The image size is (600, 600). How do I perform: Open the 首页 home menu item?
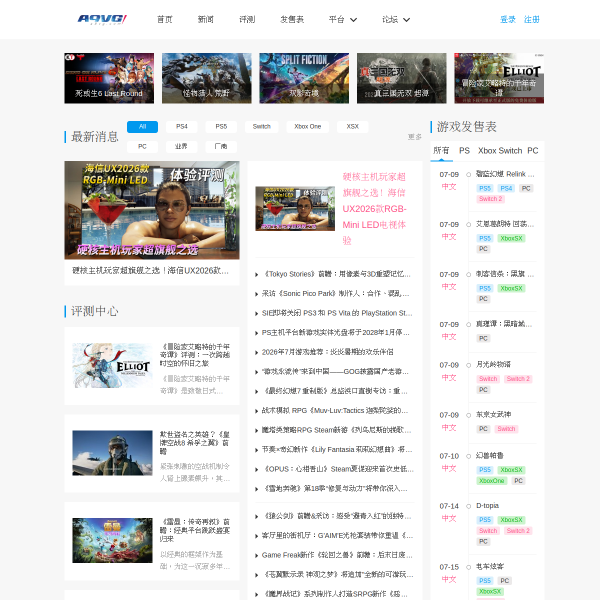165,20
